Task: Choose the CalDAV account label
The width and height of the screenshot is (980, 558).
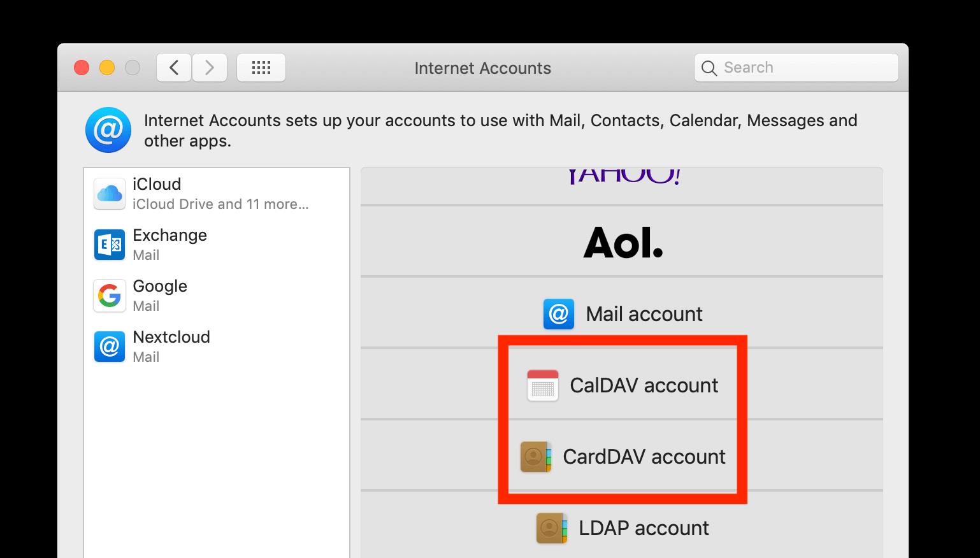Action: (644, 385)
